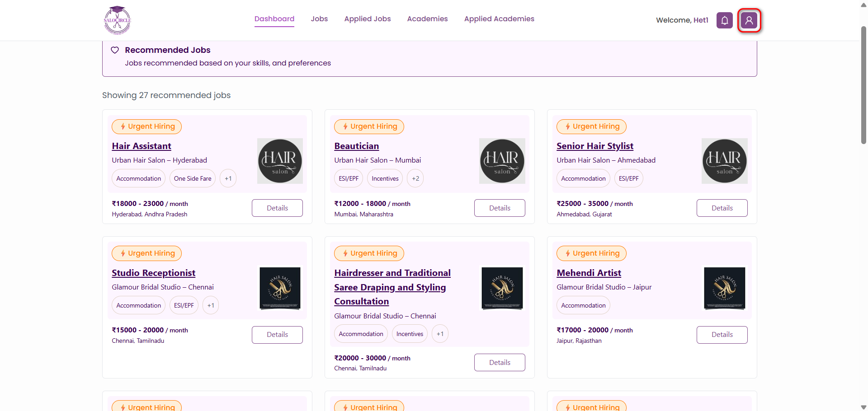The width and height of the screenshot is (868, 411).
Task: Click 'Glamour Bridal Studio – Jaipur' text
Action: (604, 287)
